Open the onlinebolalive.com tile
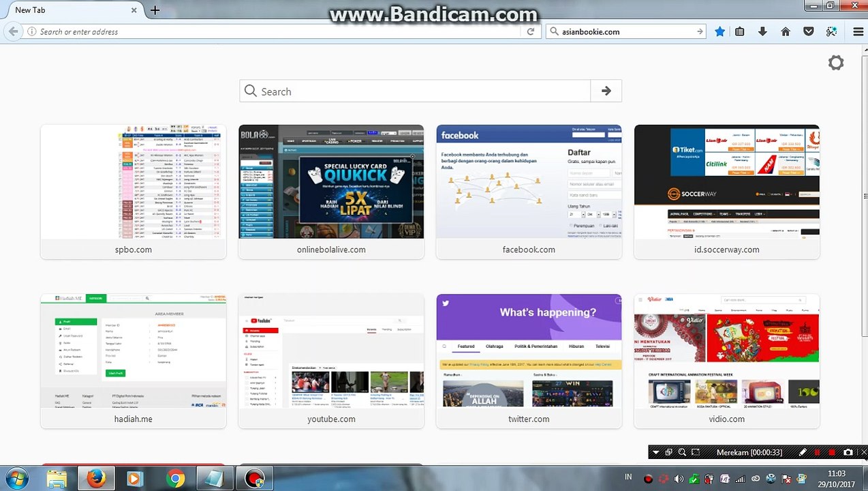The image size is (868, 491). [331, 192]
